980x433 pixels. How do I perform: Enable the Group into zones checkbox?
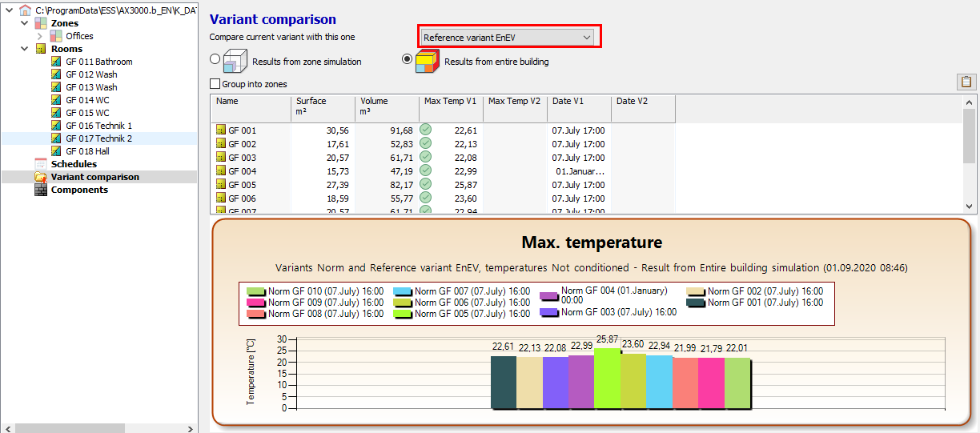[215, 84]
